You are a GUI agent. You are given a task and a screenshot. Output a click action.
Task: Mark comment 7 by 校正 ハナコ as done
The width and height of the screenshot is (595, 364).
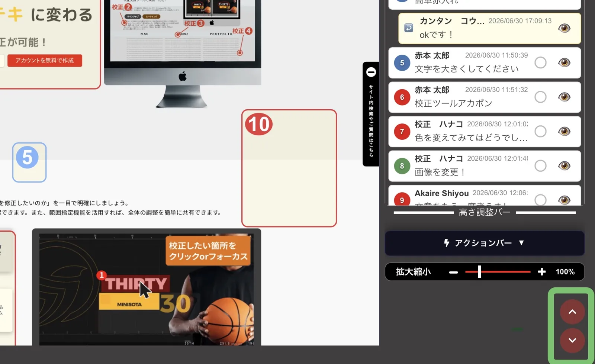[x=540, y=131]
